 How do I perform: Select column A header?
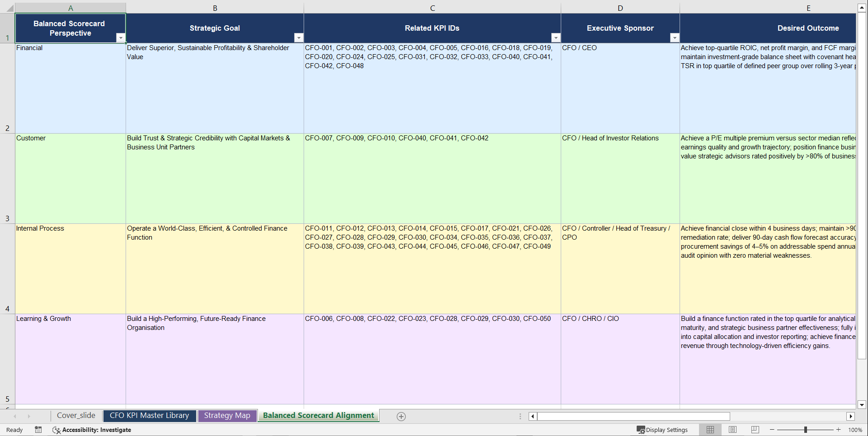click(x=70, y=8)
